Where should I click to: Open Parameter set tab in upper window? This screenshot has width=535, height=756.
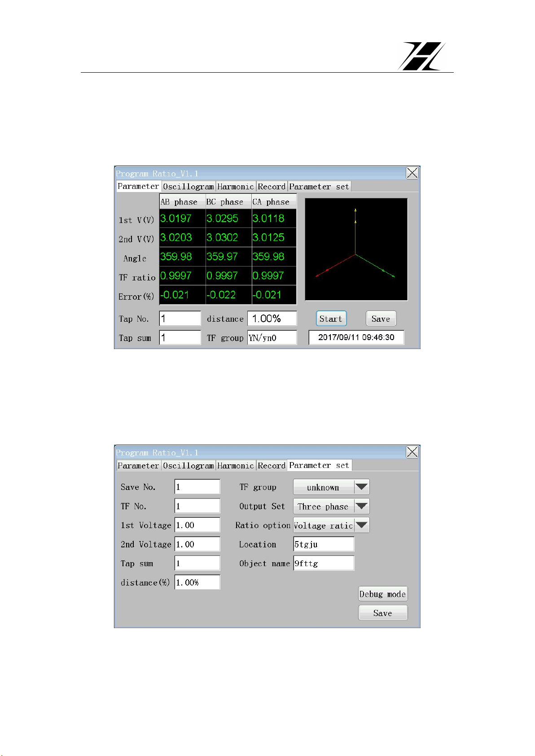(319, 187)
